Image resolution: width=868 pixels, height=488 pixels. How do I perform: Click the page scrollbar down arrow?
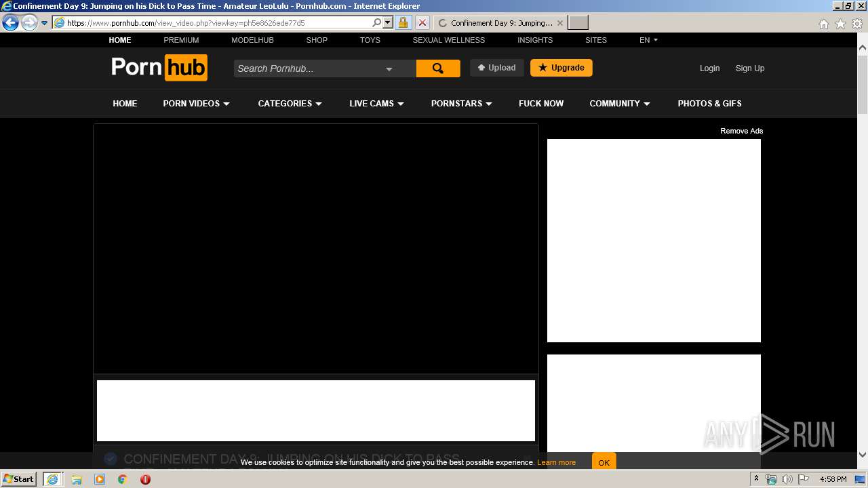862,455
